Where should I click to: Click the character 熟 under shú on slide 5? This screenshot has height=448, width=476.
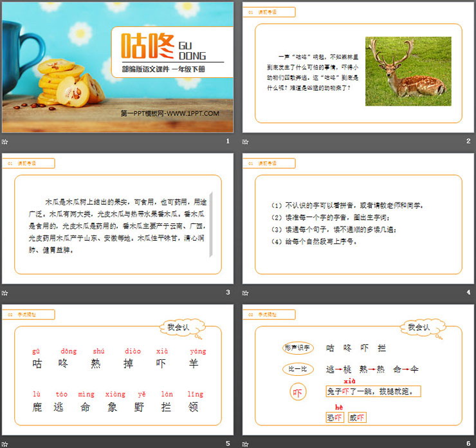[x=96, y=363]
